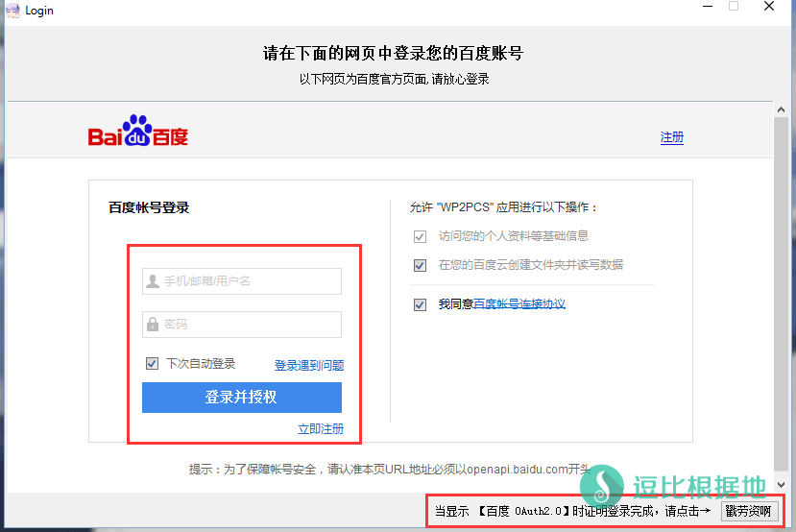Click the openapi.baidu.com security hint text

coord(390,469)
